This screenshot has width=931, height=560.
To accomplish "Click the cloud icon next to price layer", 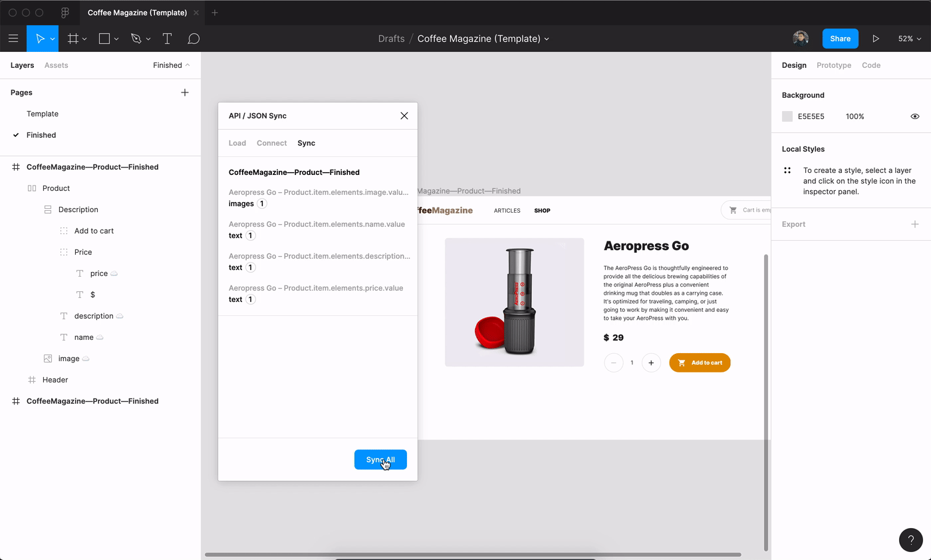I will tap(114, 273).
